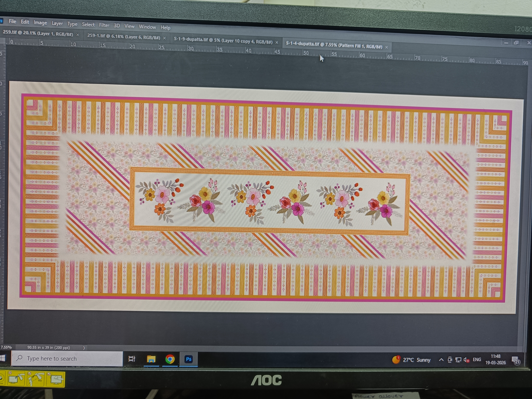Click the Photoshop icon in the taskbar
532x399 pixels.
(189, 359)
